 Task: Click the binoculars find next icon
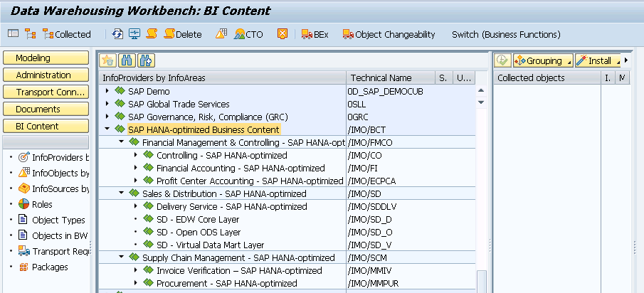[x=146, y=60]
